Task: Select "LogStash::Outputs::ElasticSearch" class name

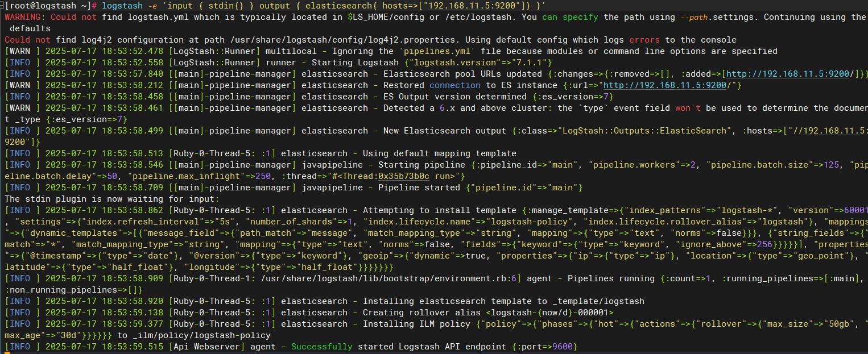Action: point(644,131)
